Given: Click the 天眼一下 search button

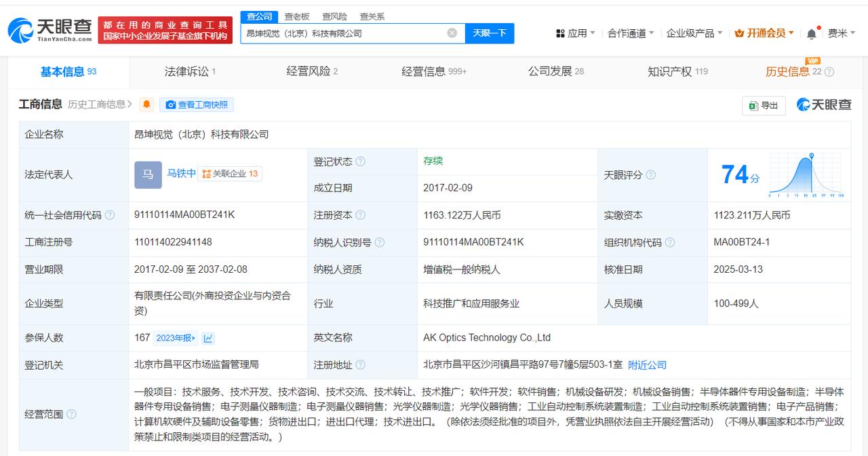Looking at the screenshot, I should [490, 33].
